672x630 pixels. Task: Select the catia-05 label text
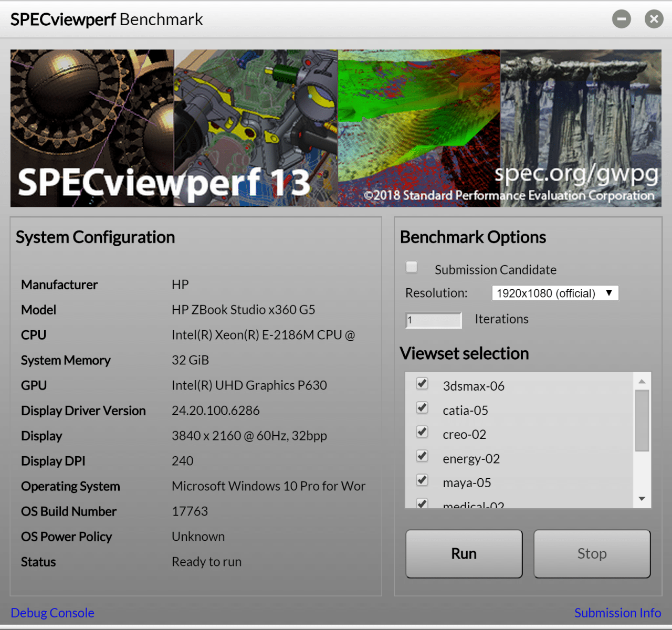[465, 410]
